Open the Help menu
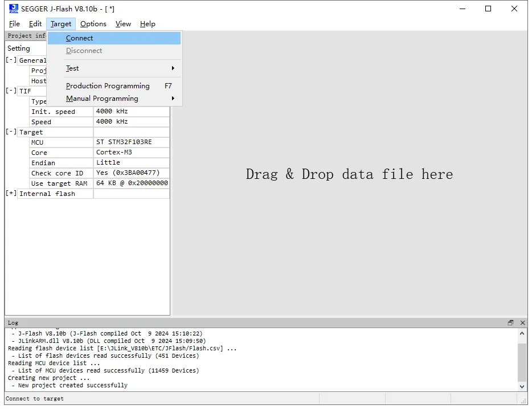The height and width of the screenshot is (409, 532). pyautogui.click(x=148, y=24)
